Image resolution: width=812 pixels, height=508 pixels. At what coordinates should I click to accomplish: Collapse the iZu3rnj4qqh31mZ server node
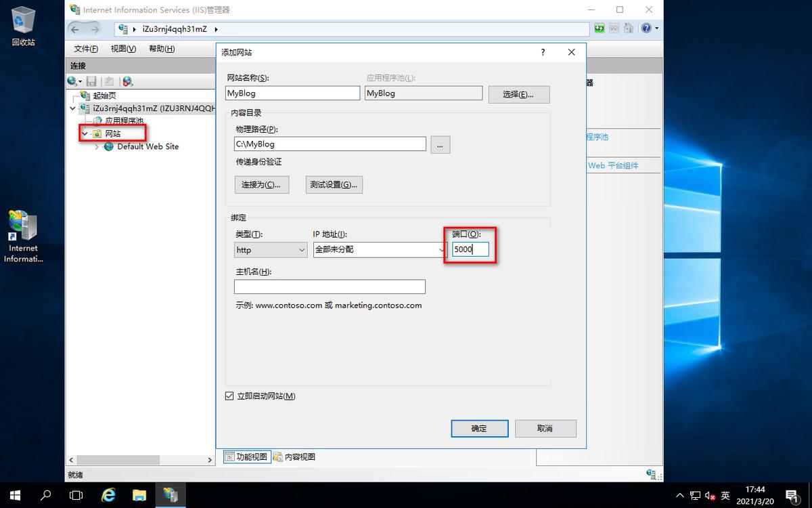click(x=72, y=108)
